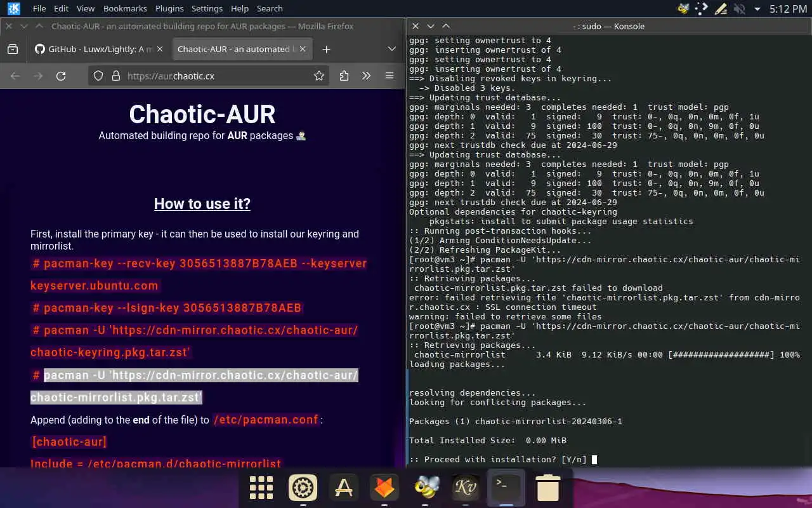The image size is (812, 508).
Task: Click the bee tray icon in top panel
Action: click(x=683, y=8)
